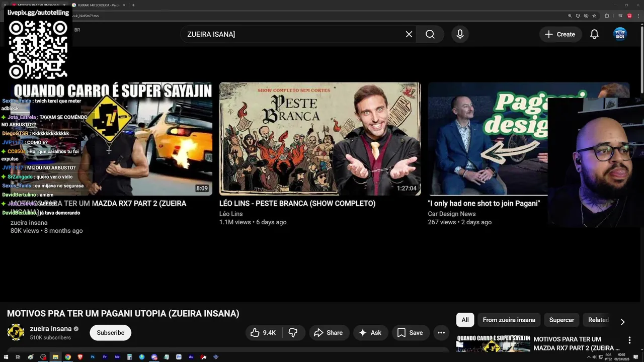Select the Supercar filter chip

[x=561, y=320]
